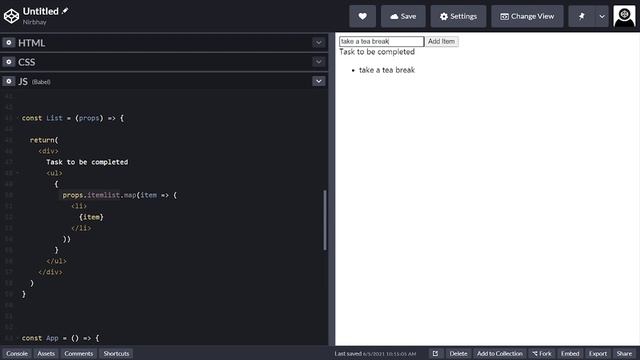Viewport: 640px width, 360px height.
Task: Open the Comments panel
Action: [x=78, y=353]
